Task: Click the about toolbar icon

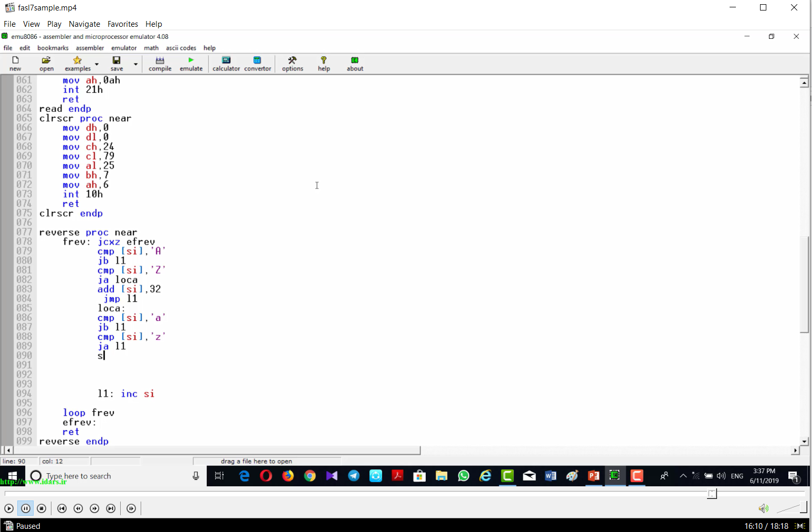Action: point(355,64)
